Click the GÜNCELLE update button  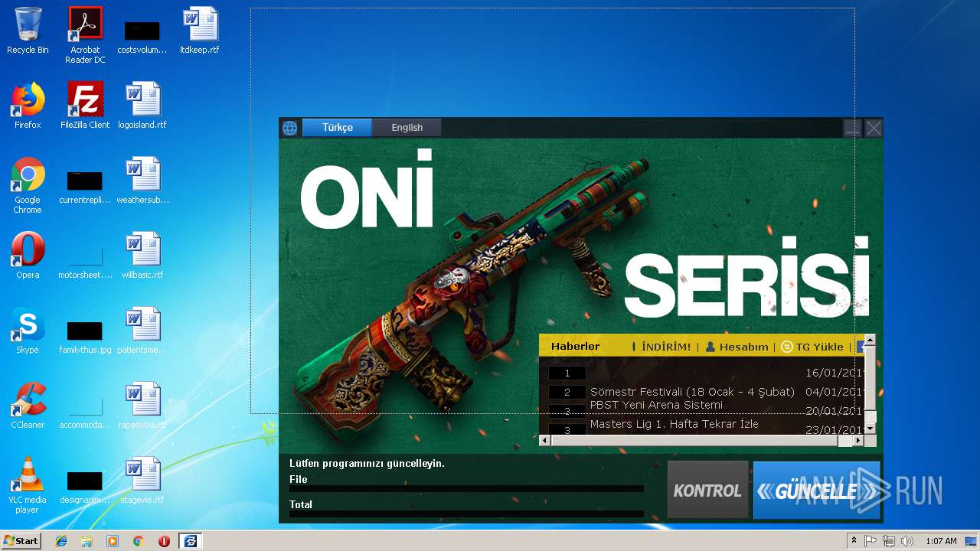coord(816,491)
